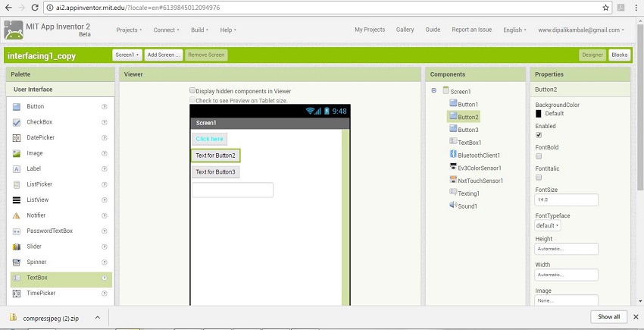
Task: Open help for Button component
Action: pos(105,106)
